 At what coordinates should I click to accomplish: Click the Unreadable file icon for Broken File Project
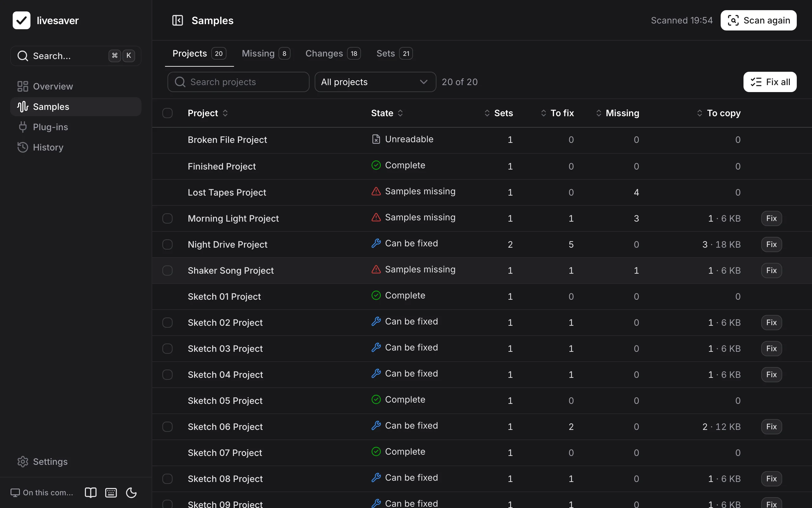pyautogui.click(x=376, y=139)
